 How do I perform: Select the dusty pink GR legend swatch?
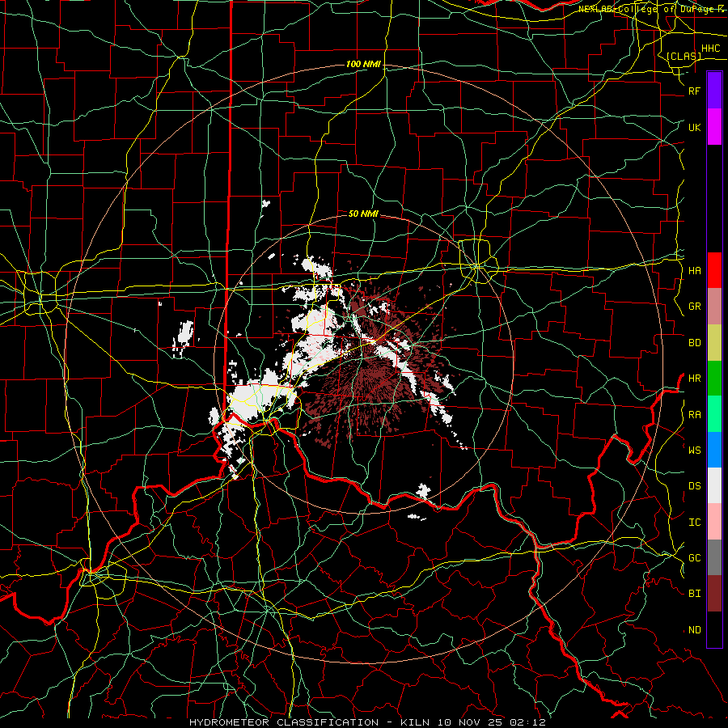pyautogui.click(x=714, y=307)
